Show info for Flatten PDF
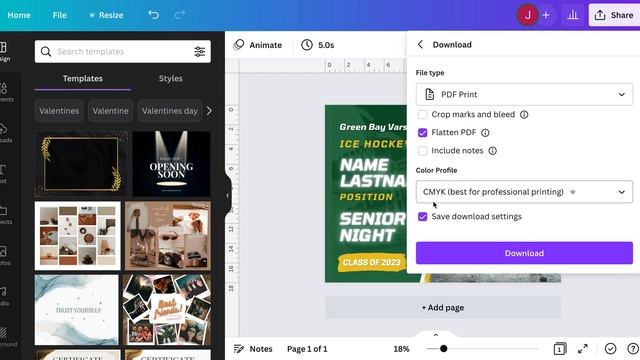The image size is (640, 360). point(485,133)
